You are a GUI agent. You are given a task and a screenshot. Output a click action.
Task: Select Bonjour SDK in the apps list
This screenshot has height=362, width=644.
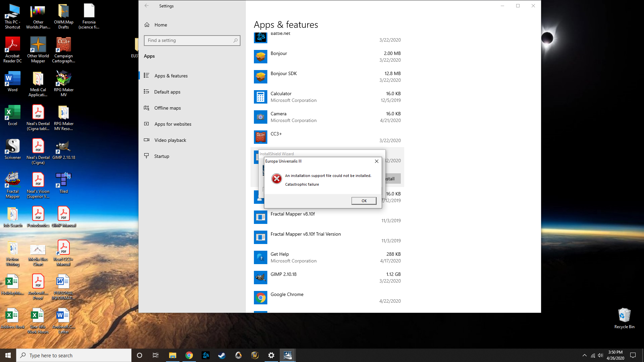327,77
